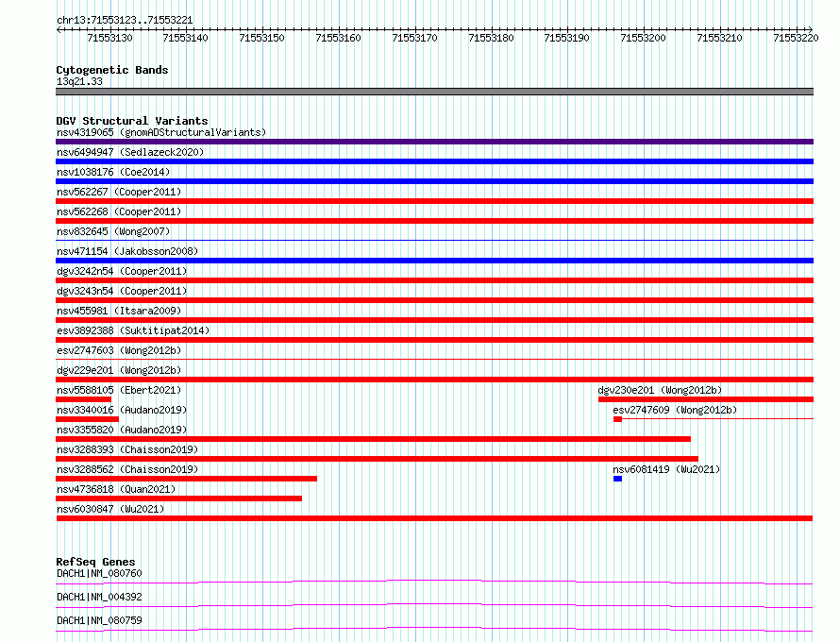Click ruler position 71553220
840x642 pixels.
click(796, 38)
